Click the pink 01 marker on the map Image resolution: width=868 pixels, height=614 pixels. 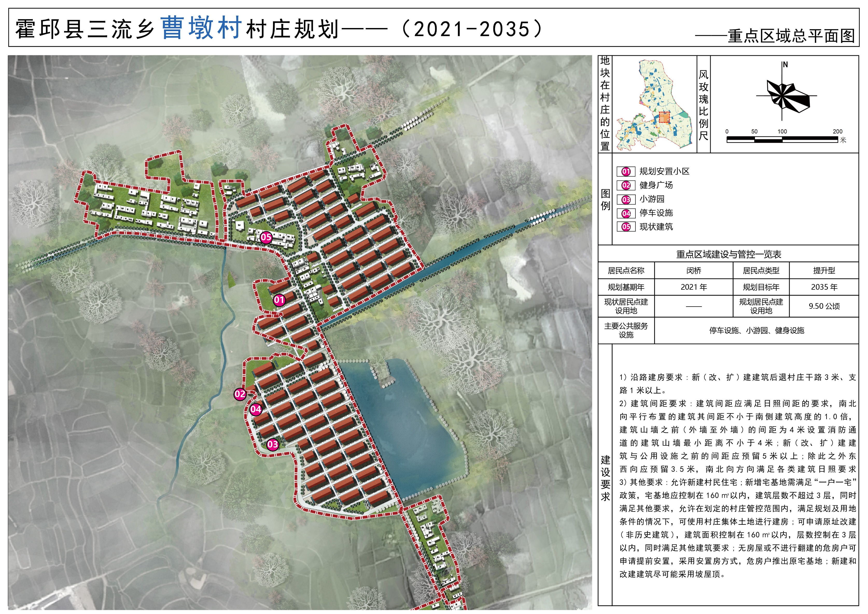pyautogui.click(x=279, y=300)
